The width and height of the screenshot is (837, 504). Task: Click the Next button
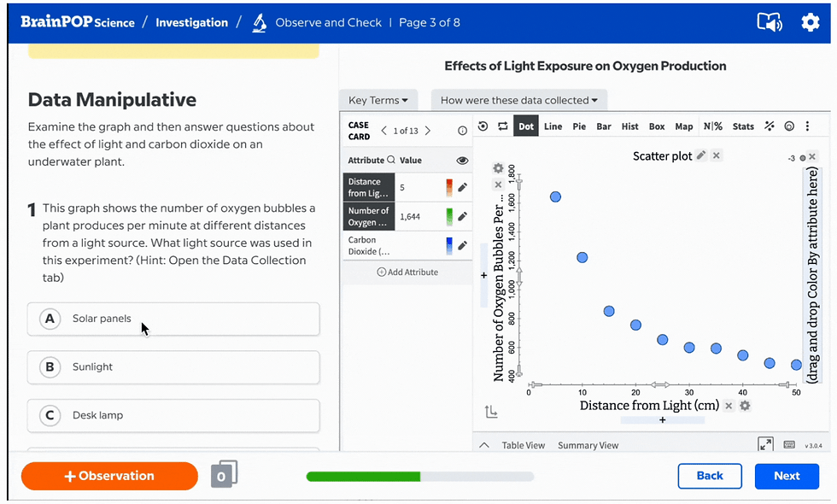click(x=787, y=476)
